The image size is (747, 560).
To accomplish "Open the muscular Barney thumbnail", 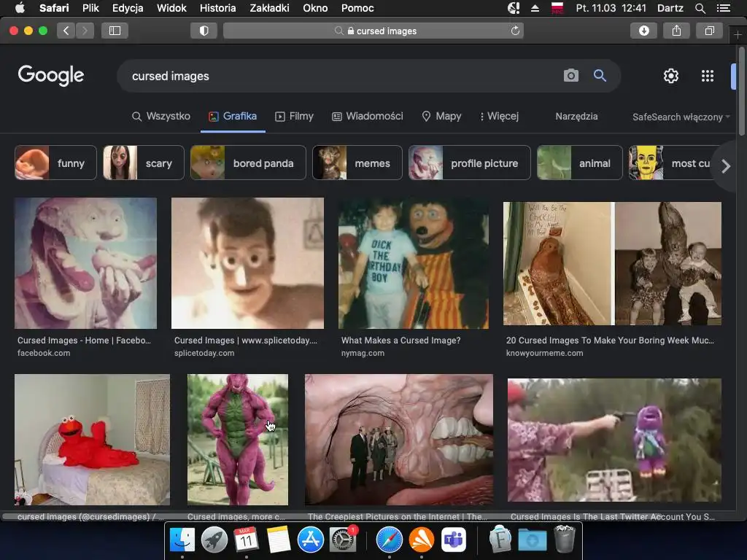I will [238, 440].
